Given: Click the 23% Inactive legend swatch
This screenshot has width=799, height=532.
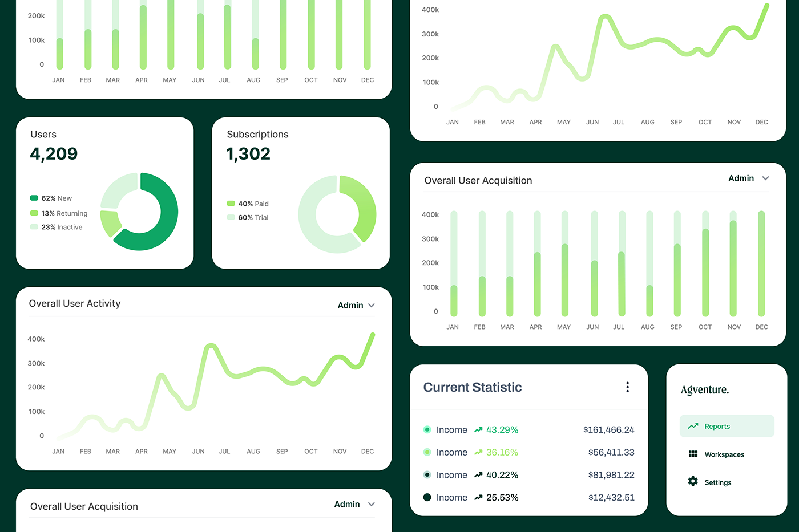Looking at the screenshot, I should click(x=34, y=226).
